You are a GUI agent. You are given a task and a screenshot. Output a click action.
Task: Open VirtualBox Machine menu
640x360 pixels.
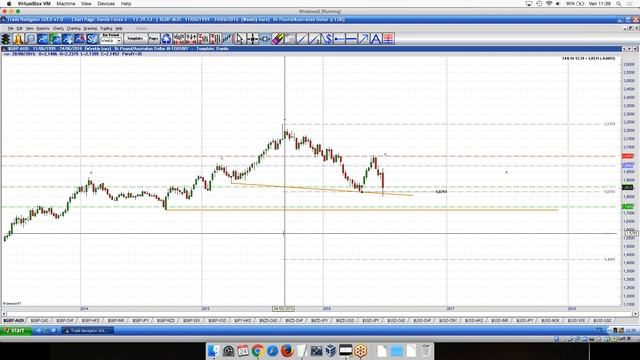pyautogui.click(x=66, y=3)
